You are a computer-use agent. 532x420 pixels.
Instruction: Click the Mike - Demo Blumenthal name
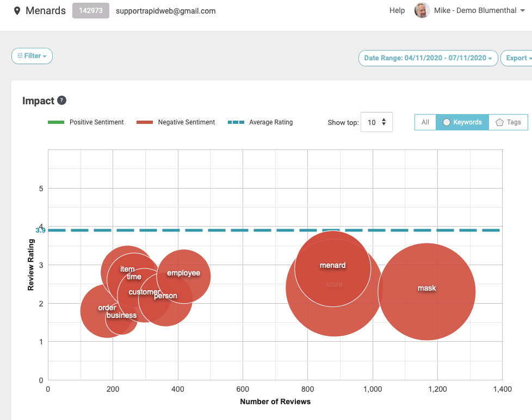475,10
